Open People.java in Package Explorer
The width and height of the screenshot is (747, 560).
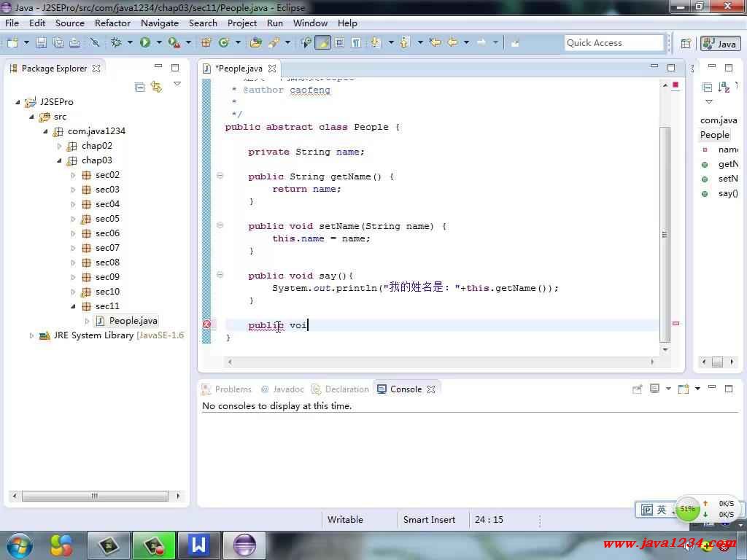(133, 321)
